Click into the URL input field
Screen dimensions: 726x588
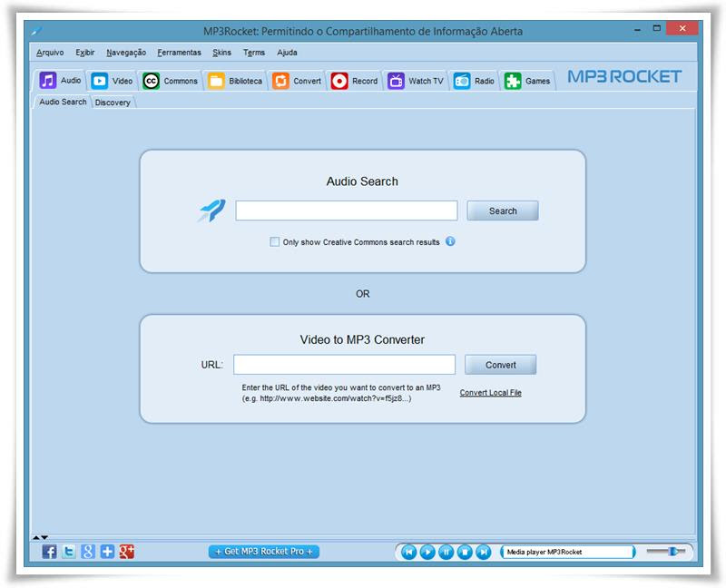pyautogui.click(x=345, y=365)
